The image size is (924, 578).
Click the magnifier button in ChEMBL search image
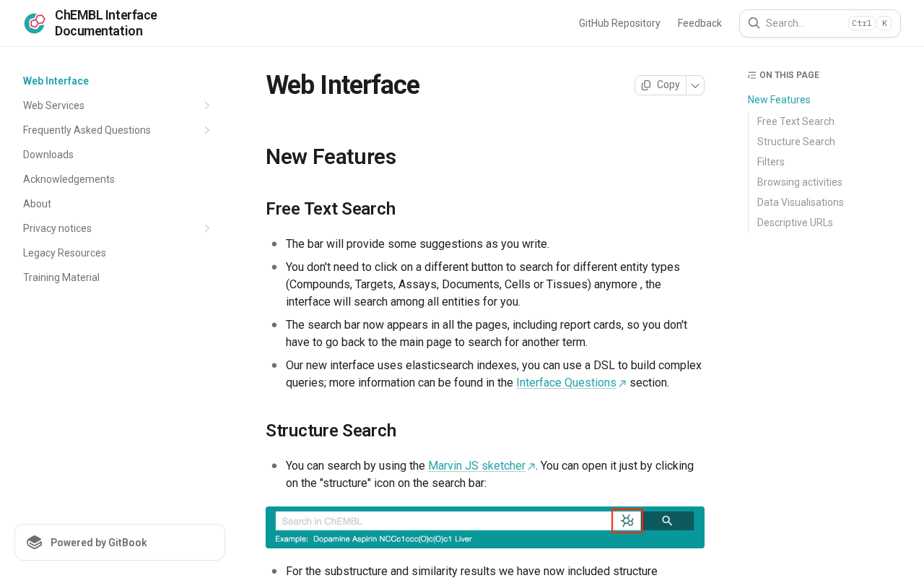pos(668,521)
